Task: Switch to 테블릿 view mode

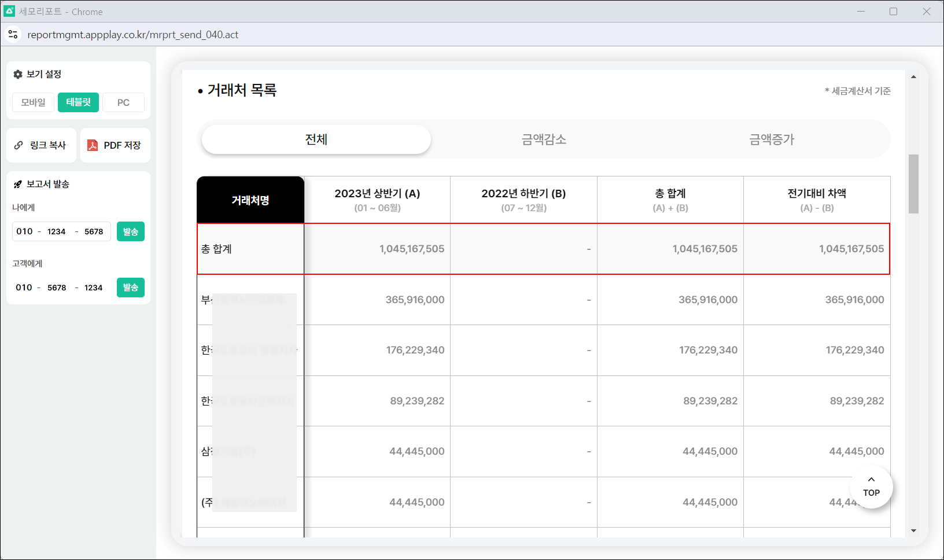Action: [x=78, y=102]
